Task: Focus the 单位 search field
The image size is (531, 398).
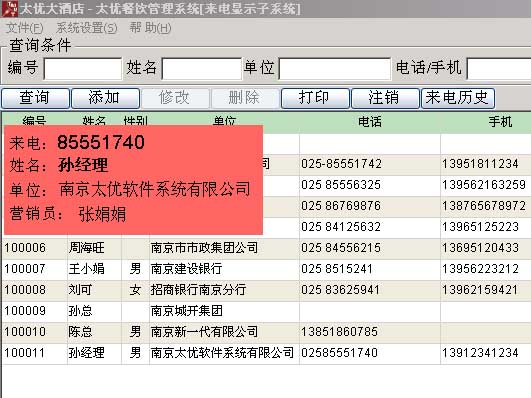Action: click(x=335, y=69)
